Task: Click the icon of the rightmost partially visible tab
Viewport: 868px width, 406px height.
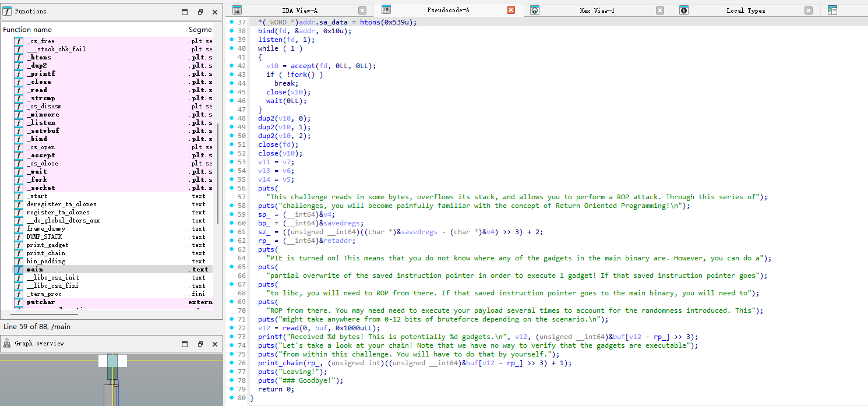Action: point(832,10)
